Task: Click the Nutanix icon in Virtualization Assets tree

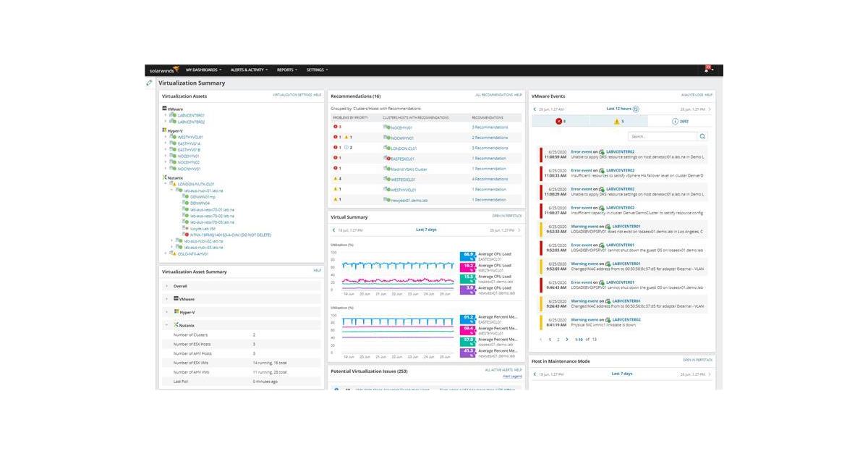Action: [165, 177]
